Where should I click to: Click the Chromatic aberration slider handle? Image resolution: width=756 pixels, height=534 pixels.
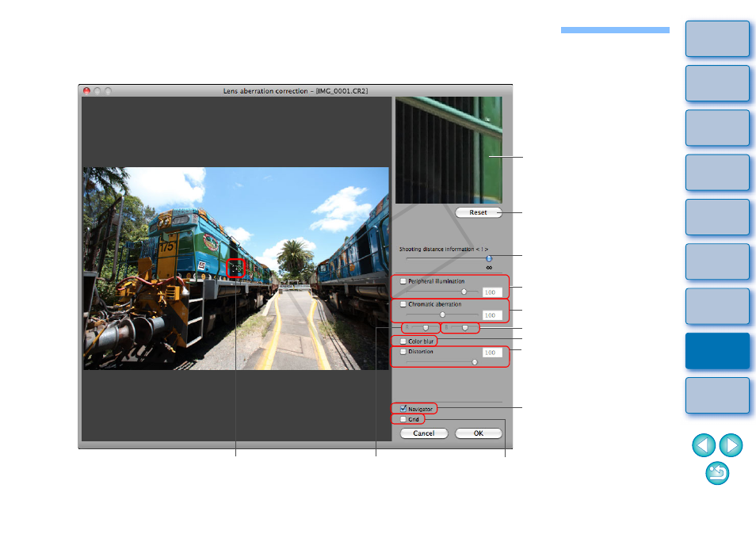(442, 315)
